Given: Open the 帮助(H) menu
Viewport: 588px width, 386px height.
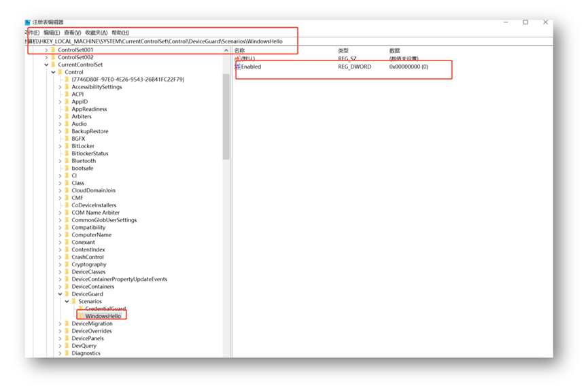Looking at the screenshot, I should [120, 33].
